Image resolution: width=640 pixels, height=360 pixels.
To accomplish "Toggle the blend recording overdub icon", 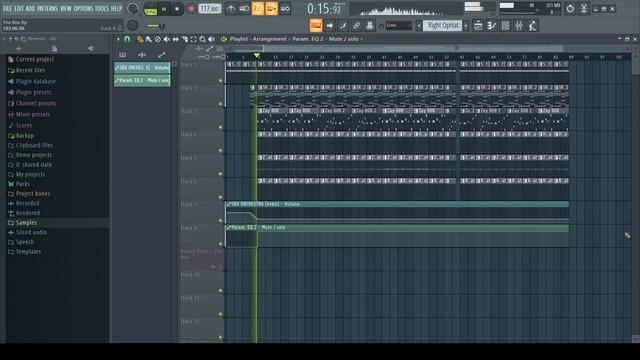I will (271, 9).
